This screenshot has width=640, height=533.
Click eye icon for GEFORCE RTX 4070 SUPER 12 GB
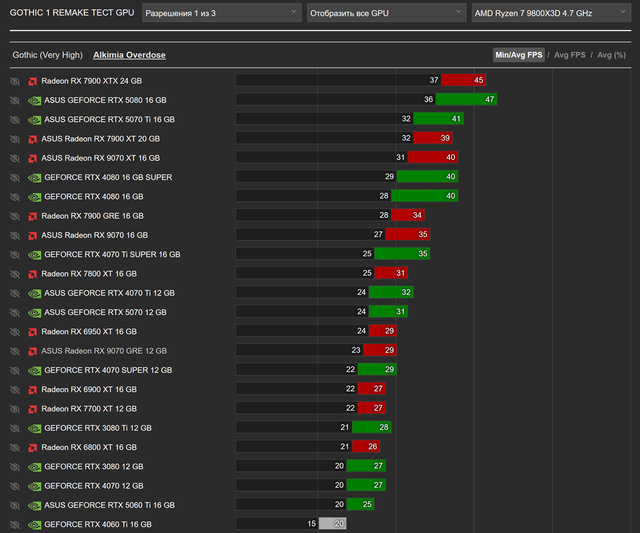coord(15,371)
